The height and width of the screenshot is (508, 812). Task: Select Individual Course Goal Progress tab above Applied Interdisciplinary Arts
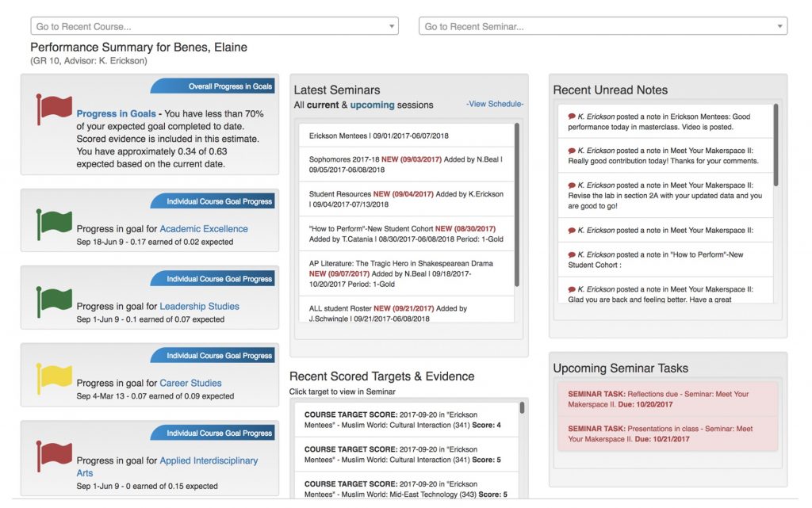pyautogui.click(x=213, y=433)
